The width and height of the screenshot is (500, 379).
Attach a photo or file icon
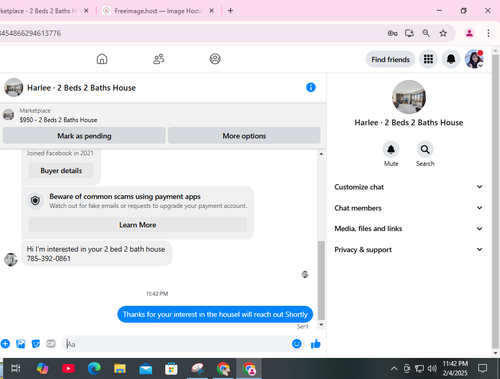tap(21, 344)
